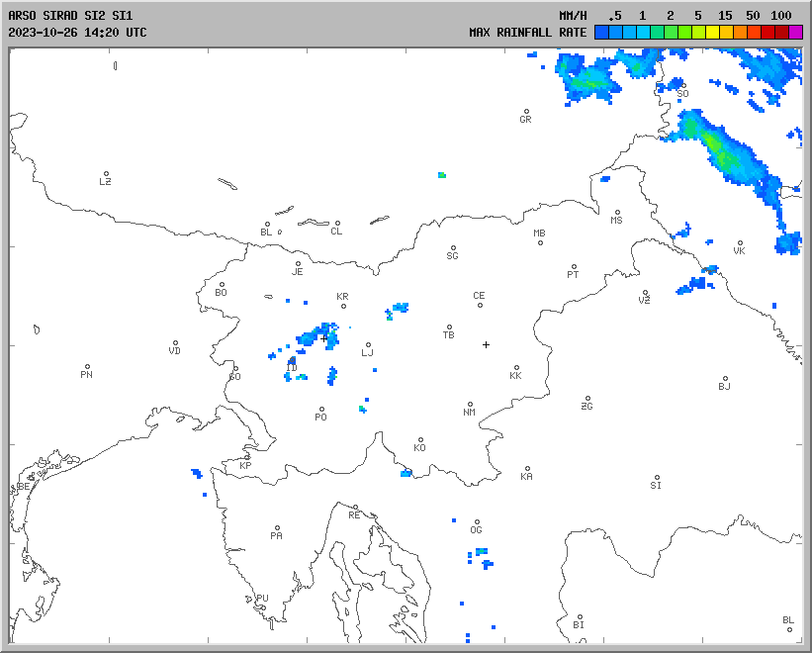Click the KP coastal station marker
Image resolution: width=812 pixels, height=653 pixels.
[x=247, y=457]
